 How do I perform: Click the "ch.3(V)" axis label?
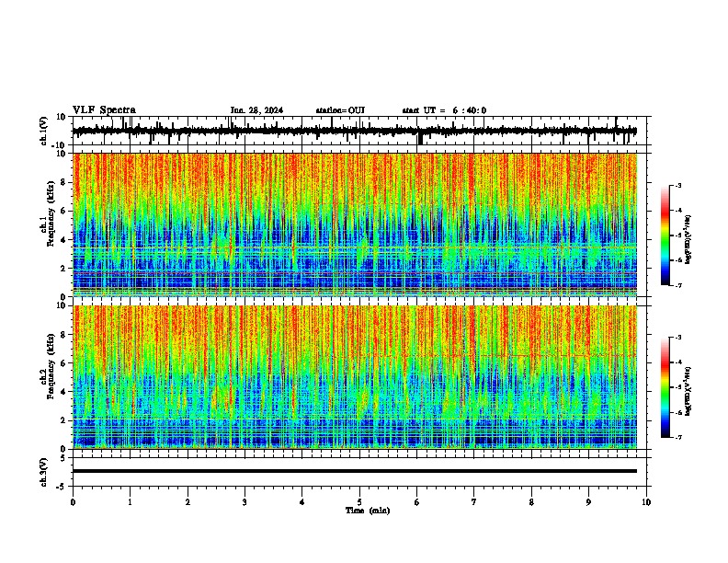point(44,472)
